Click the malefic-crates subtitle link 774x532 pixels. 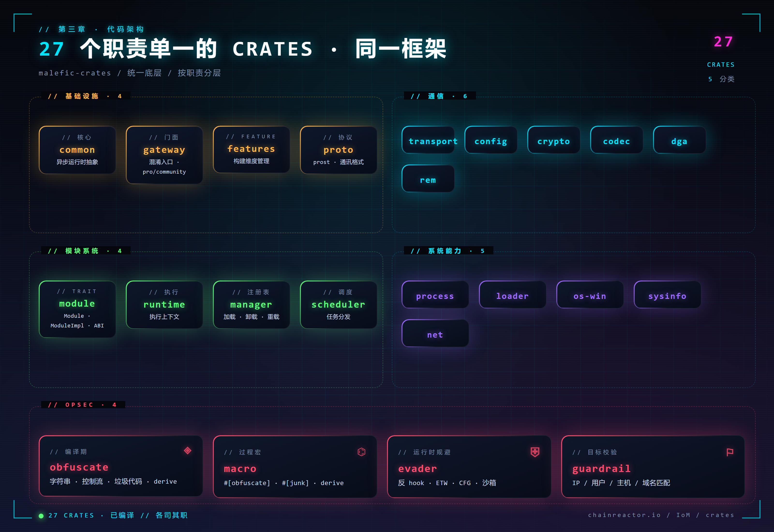74,73
